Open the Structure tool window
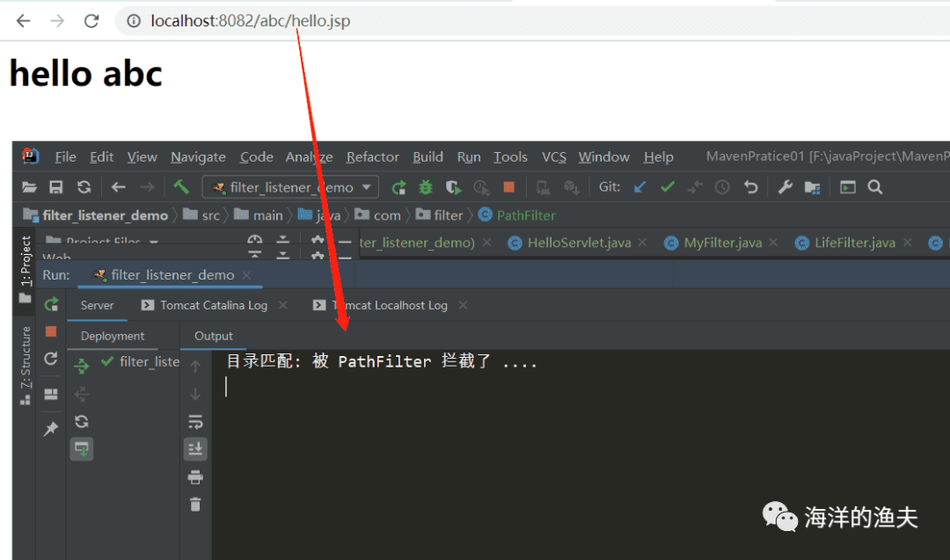 25,366
